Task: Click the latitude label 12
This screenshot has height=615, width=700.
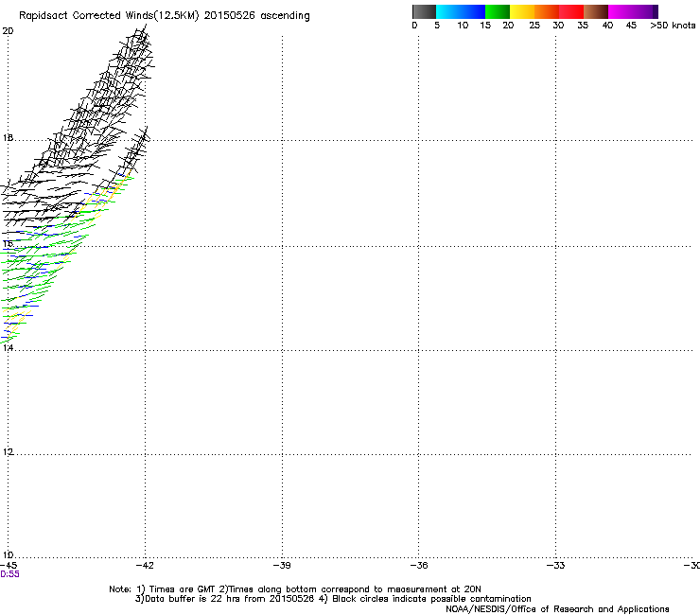Action: pyautogui.click(x=8, y=452)
